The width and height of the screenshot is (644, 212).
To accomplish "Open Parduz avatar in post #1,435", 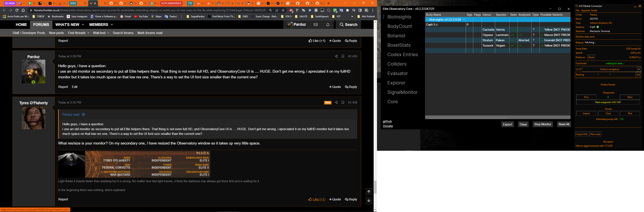I will tap(34, 71).
